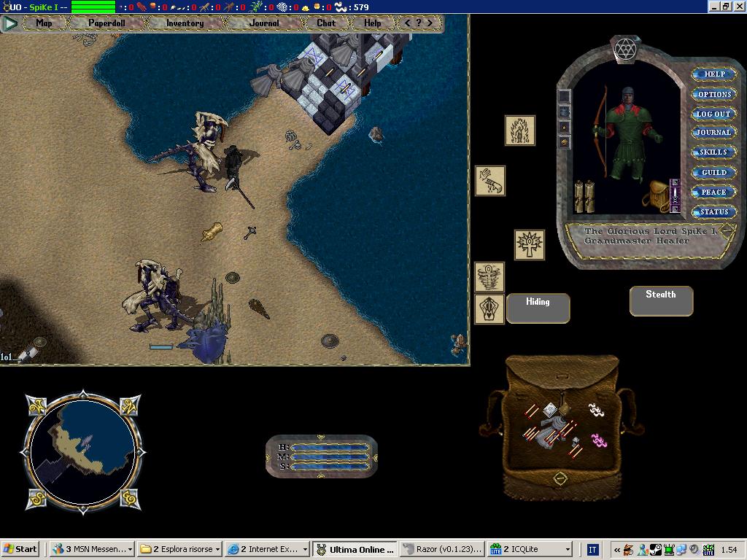Click the diamond button beside the character title
This screenshot has height=560, width=747.
tap(727, 231)
